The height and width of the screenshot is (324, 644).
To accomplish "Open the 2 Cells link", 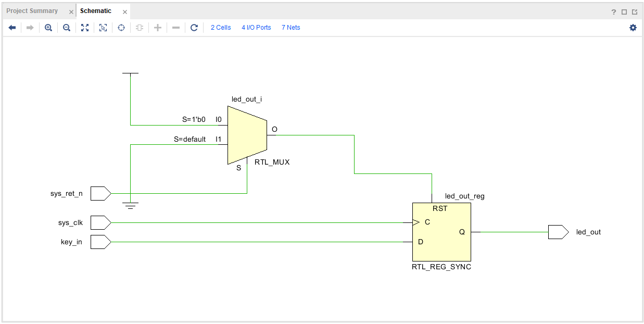I will (221, 28).
